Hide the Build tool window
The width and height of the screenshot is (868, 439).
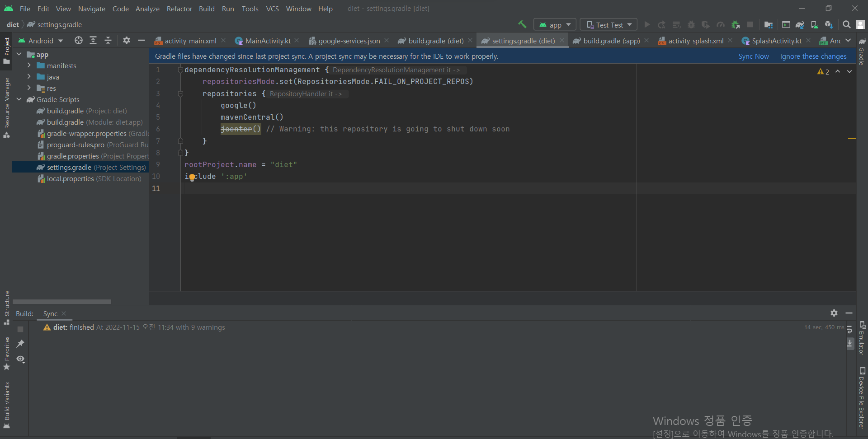(849, 313)
